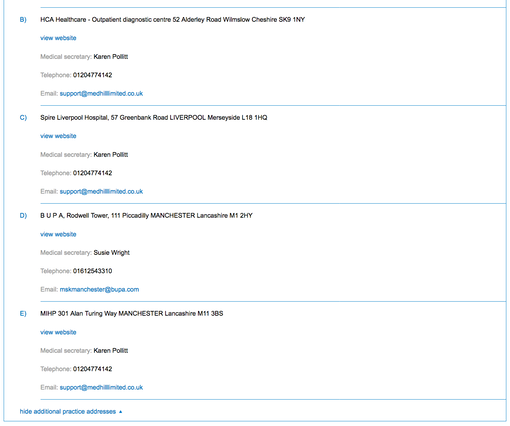Click the MIHP 301 Alan Turing Way address
This screenshot has height=426, width=510.
click(x=132, y=314)
